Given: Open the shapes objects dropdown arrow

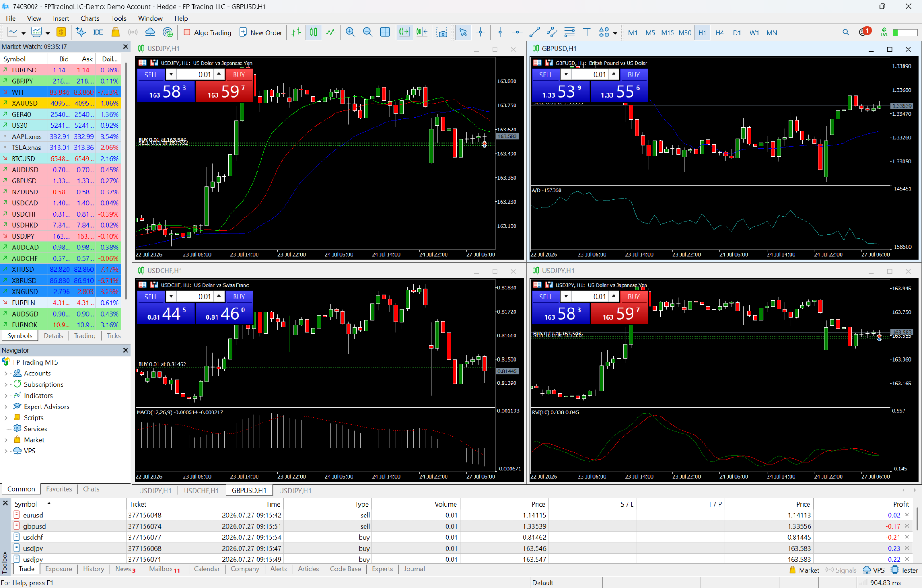Looking at the screenshot, I should point(615,33).
